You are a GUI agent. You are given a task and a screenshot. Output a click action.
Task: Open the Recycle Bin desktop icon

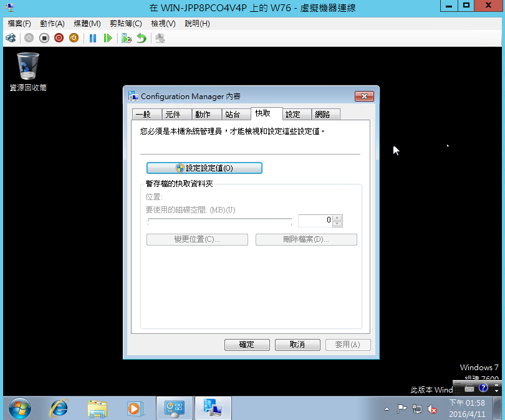[x=28, y=72]
